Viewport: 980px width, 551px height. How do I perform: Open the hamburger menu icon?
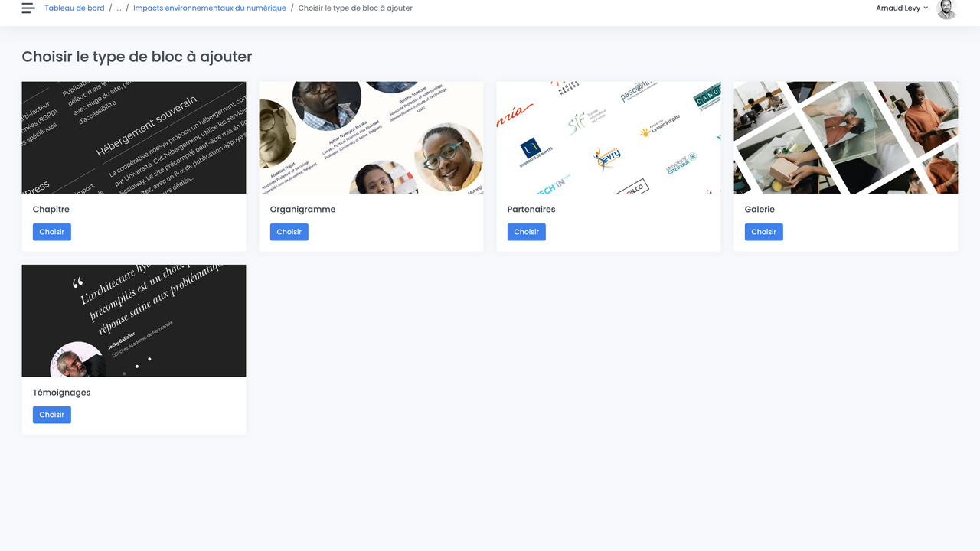(x=28, y=8)
